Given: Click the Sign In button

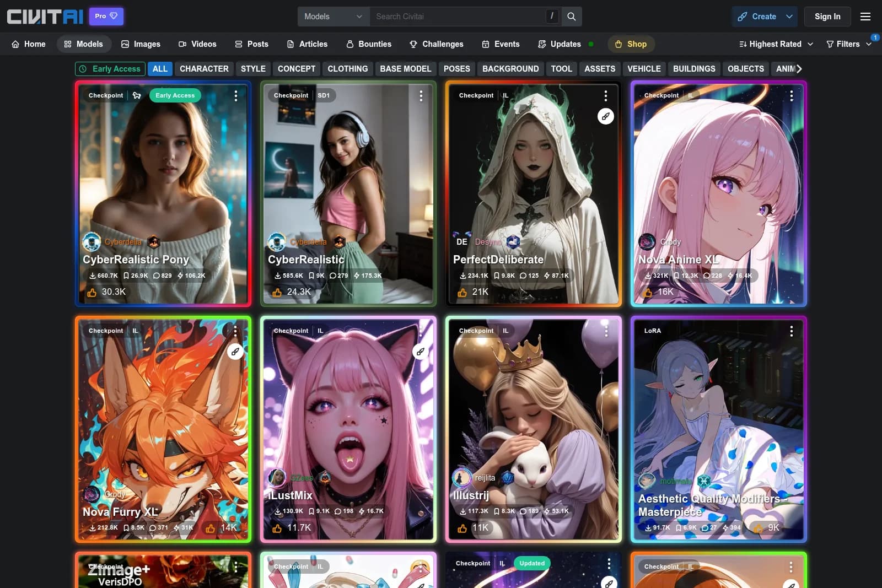Looking at the screenshot, I should tap(827, 17).
